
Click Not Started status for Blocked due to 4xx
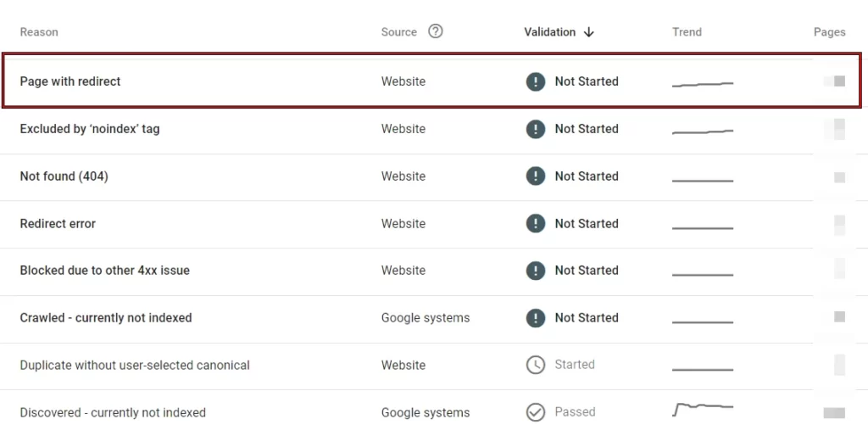tap(587, 271)
